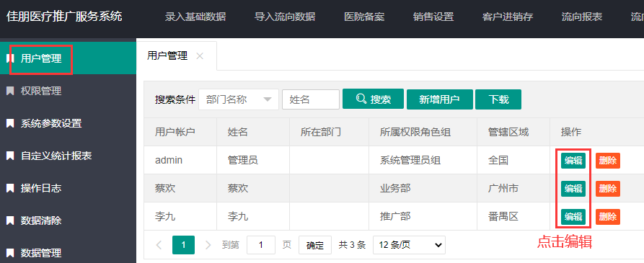Click bookmark icon next to 系统参数设置
644x263 pixels.
pyautogui.click(x=10, y=123)
